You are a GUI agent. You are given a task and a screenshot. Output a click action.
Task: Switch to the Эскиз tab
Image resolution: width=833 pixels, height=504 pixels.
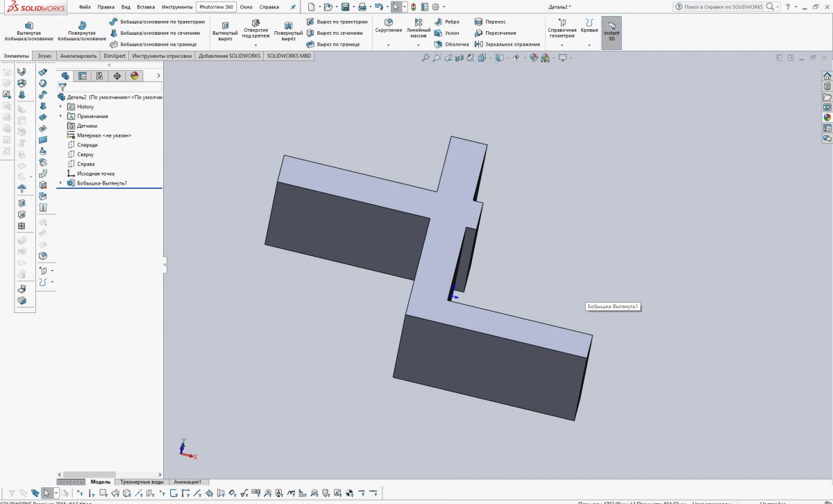click(x=44, y=56)
